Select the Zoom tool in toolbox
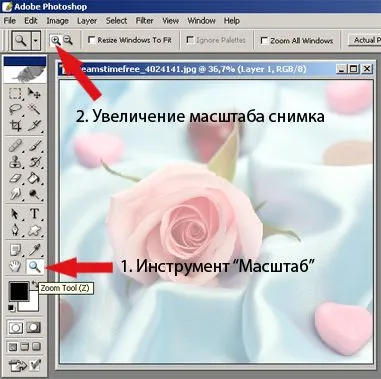This screenshot has height=379, width=381. (35, 266)
